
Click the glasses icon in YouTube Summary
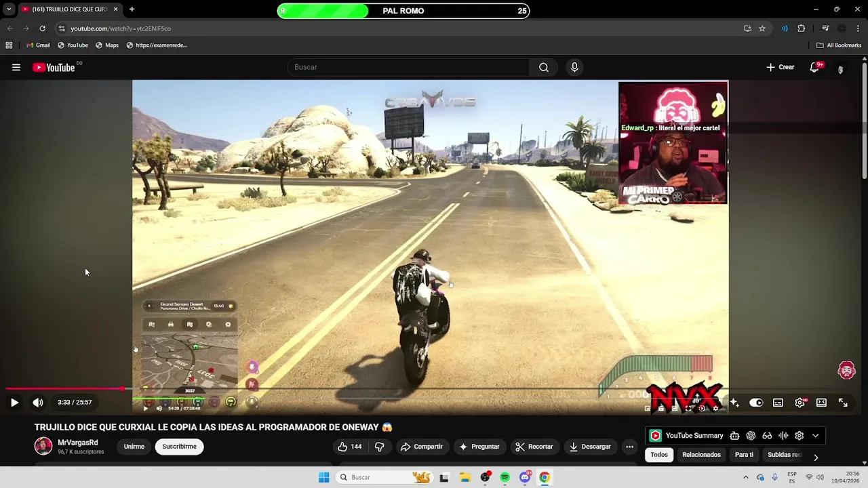pyautogui.click(x=767, y=436)
